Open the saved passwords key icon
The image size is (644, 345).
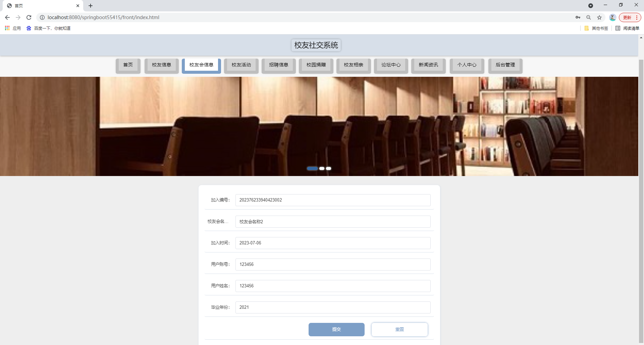tap(578, 17)
